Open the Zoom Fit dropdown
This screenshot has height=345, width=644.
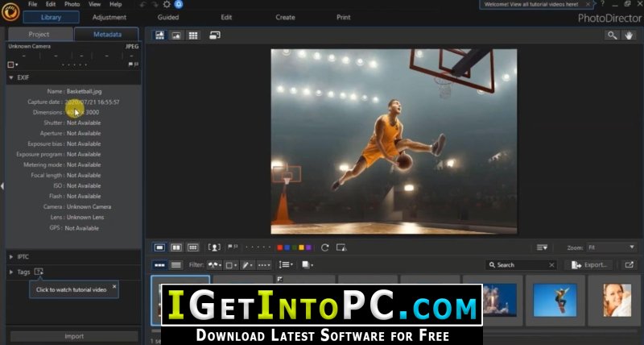coord(611,247)
